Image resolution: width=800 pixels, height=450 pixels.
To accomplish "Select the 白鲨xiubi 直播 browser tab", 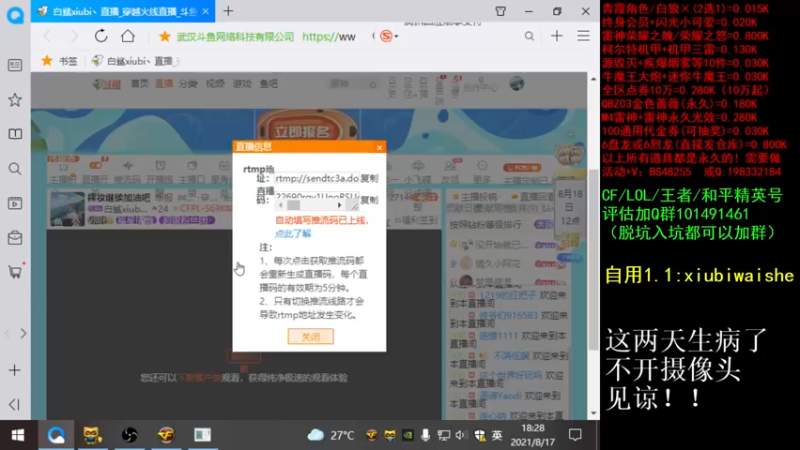I will (x=122, y=11).
